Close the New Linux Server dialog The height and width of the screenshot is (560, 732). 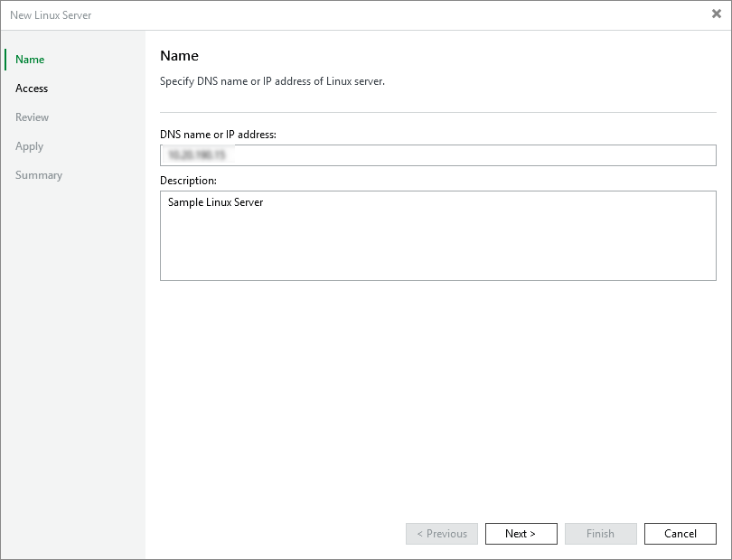click(716, 14)
